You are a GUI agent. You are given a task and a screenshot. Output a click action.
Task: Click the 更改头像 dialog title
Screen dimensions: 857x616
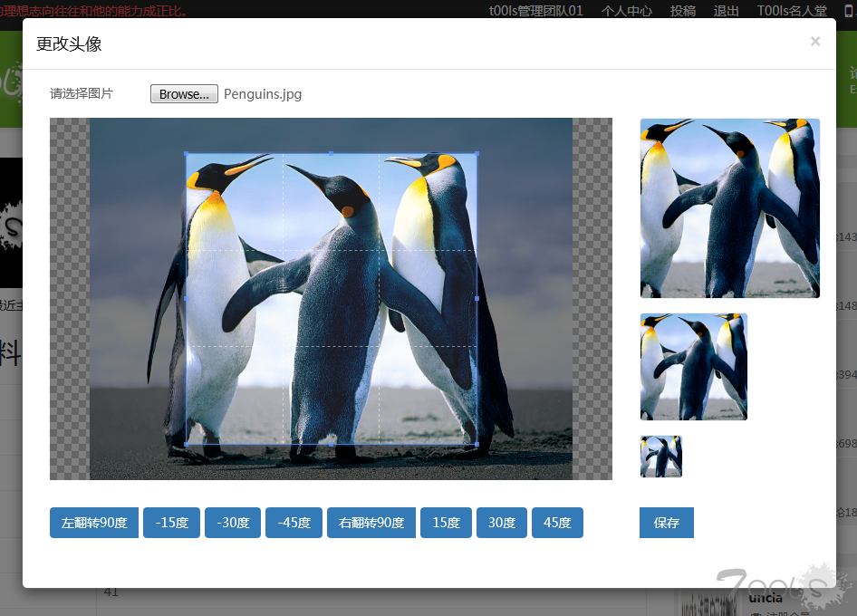pos(69,44)
